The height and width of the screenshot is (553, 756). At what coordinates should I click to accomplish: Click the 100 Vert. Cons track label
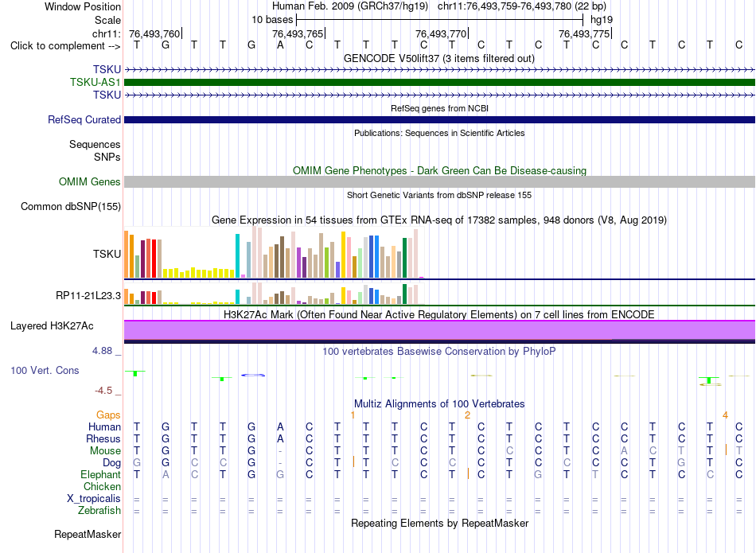pos(45,370)
